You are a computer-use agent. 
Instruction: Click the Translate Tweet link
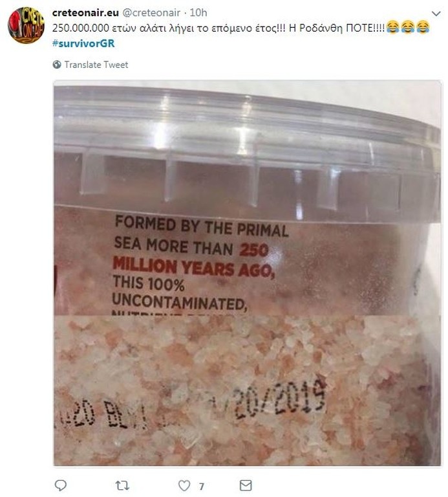click(x=96, y=65)
